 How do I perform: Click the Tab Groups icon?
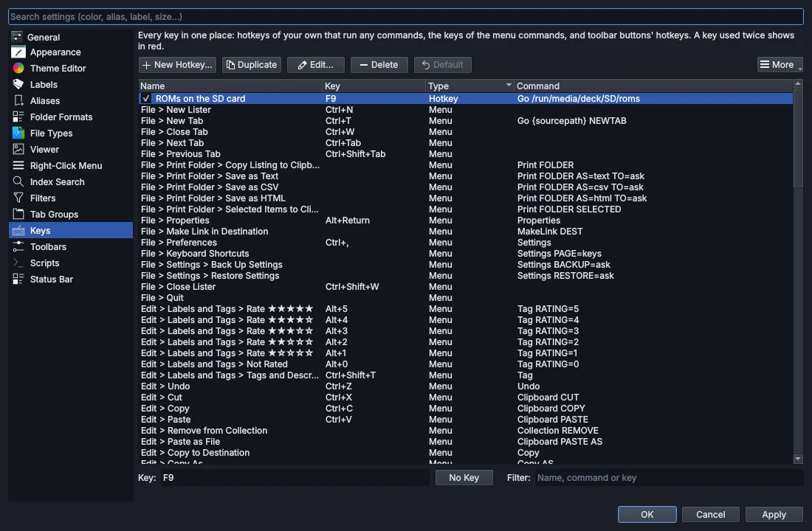click(x=18, y=215)
